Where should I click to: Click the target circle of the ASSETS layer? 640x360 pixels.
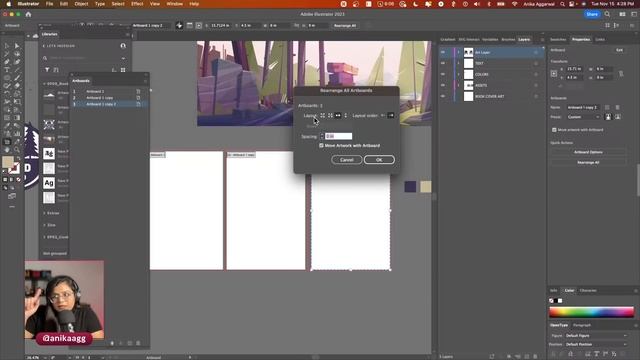click(x=536, y=85)
